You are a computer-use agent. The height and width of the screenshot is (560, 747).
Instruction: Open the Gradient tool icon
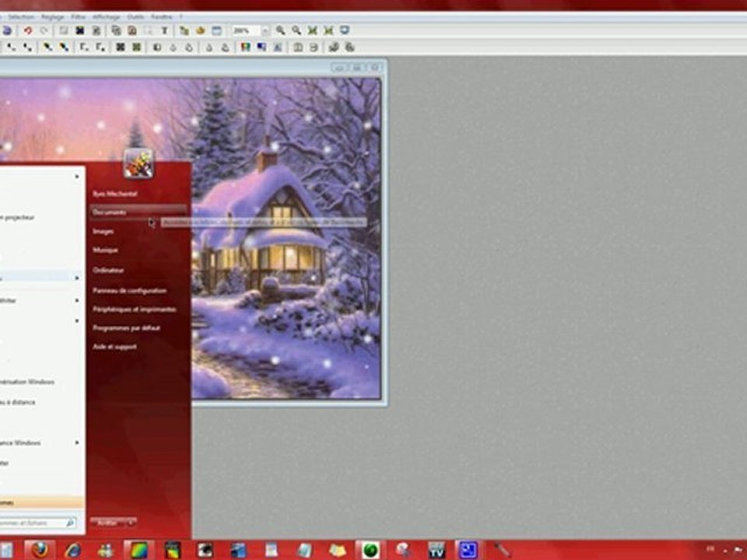[x=261, y=47]
